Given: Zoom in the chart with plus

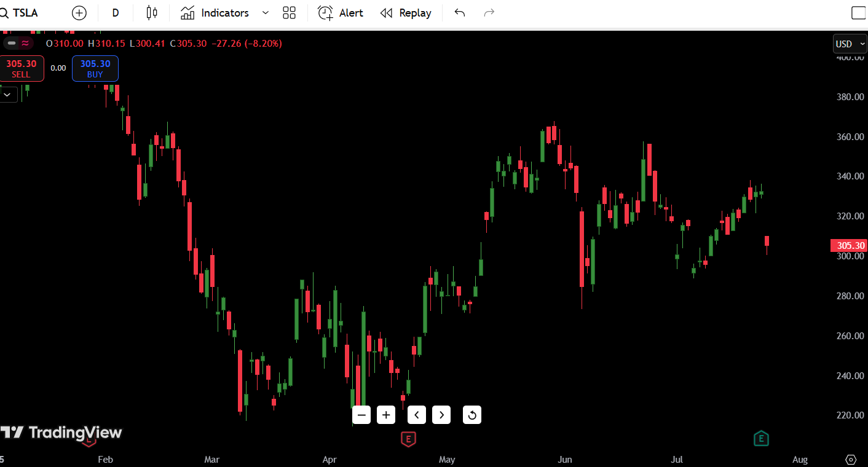Looking at the screenshot, I should point(386,415).
